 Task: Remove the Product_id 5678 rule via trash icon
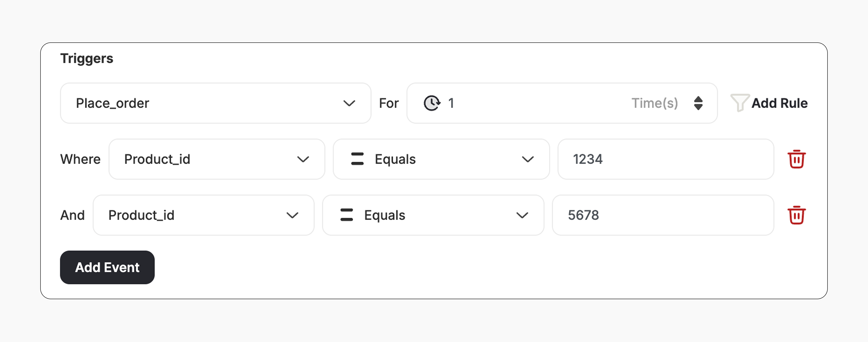[x=797, y=215]
